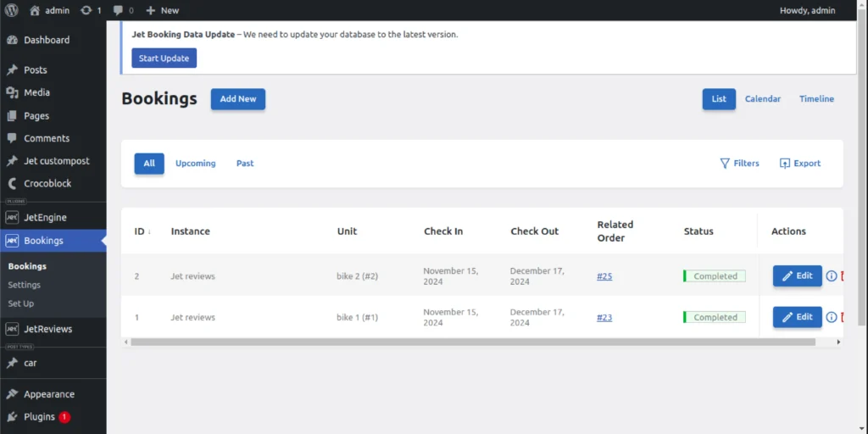868x434 pixels.
Task: Switch to the Calendar view tab
Action: pos(762,99)
